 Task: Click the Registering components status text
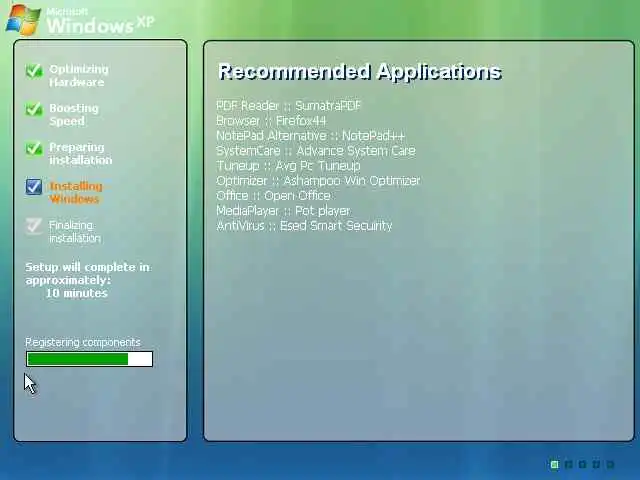click(83, 342)
